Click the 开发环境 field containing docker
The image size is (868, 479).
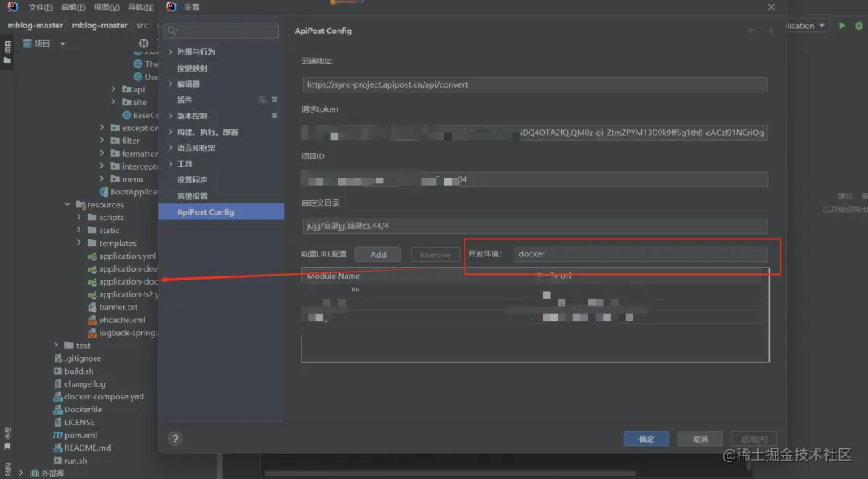click(x=641, y=254)
